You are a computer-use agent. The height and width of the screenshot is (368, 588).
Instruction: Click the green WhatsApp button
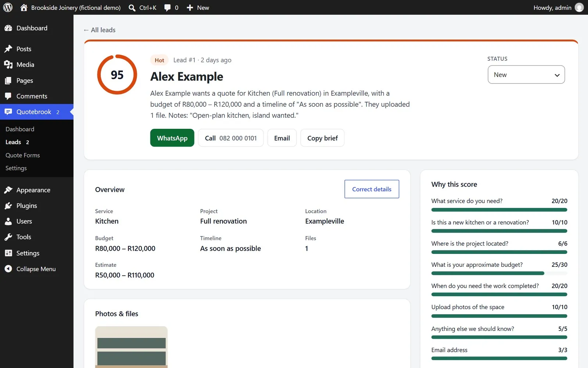coord(172,138)
